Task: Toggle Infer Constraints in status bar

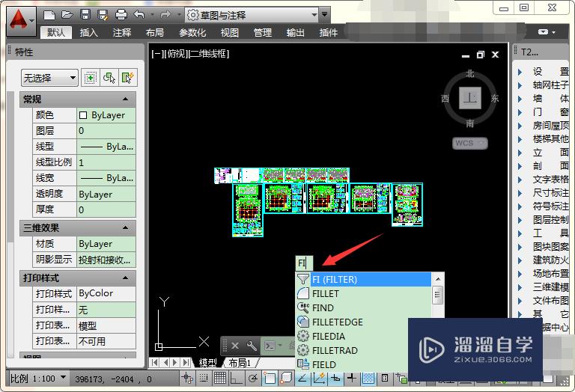Action: 187,378
